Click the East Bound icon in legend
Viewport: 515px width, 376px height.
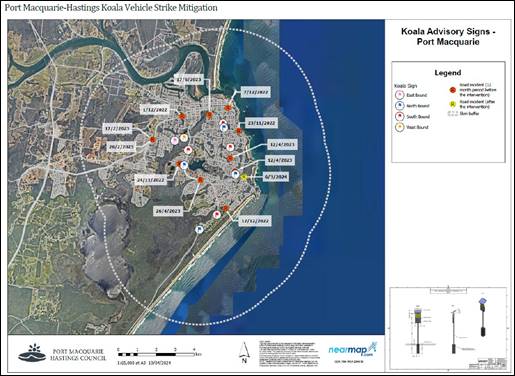399,95
